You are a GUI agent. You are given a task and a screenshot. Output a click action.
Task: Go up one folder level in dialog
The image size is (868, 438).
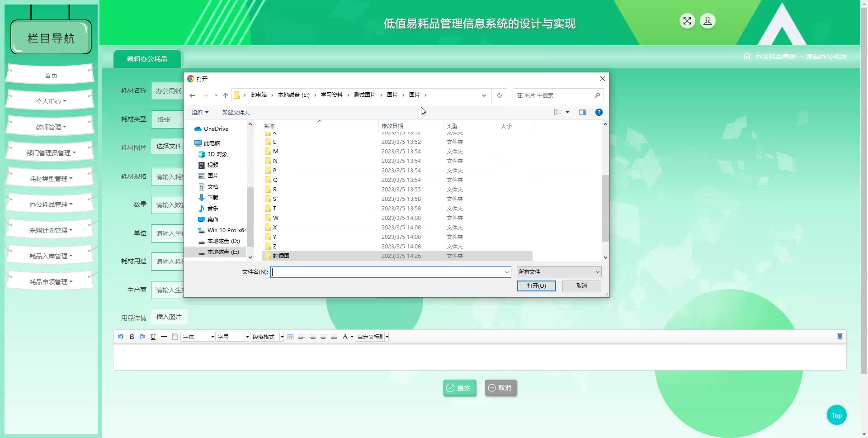(226, 95)
